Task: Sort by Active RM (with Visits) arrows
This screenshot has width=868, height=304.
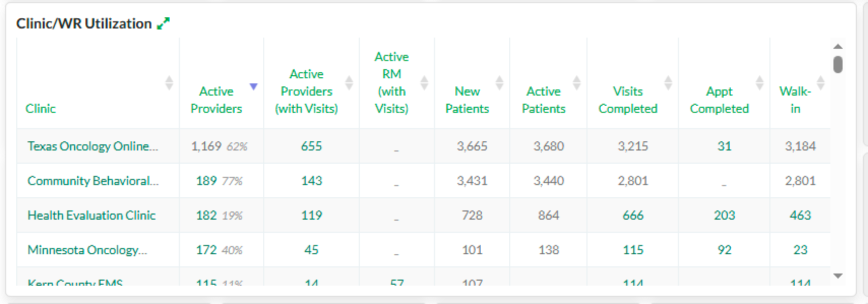Action: (x=424, y=83)
